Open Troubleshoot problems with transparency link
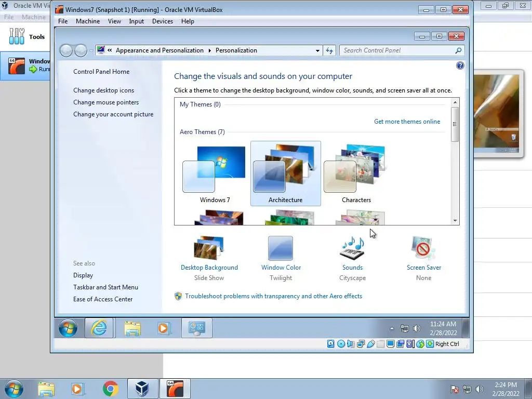532x399 pixels. pos(273,296)
